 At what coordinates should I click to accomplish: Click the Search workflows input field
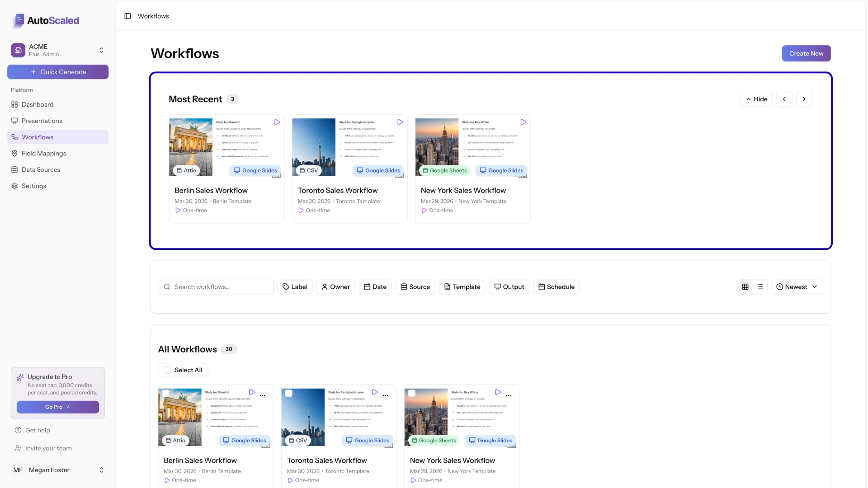pos(216,286)
